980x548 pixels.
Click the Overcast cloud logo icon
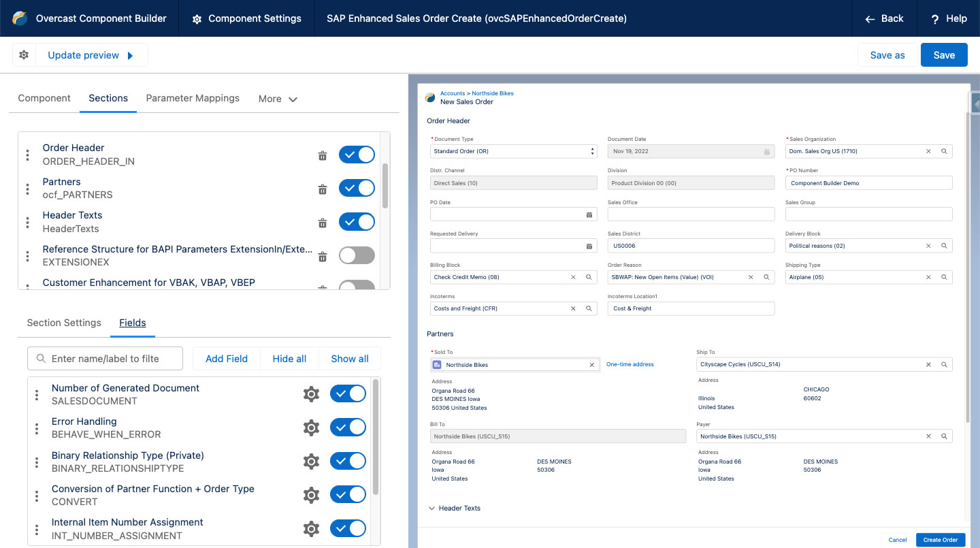[20, 18]
